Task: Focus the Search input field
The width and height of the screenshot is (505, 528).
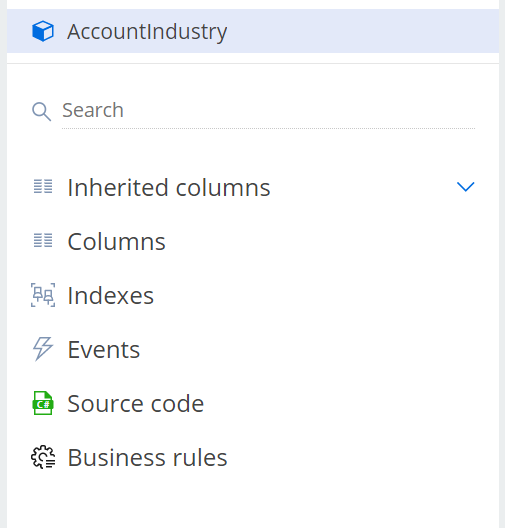Action: pos(268,111)
